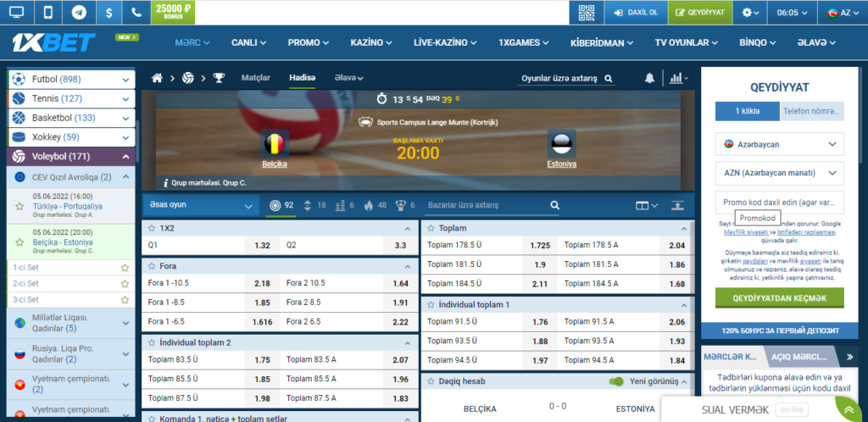Select the flame filter with 48
Image resolution: width=868 pixels, height=422 pixels.
[x=376, y=205]
